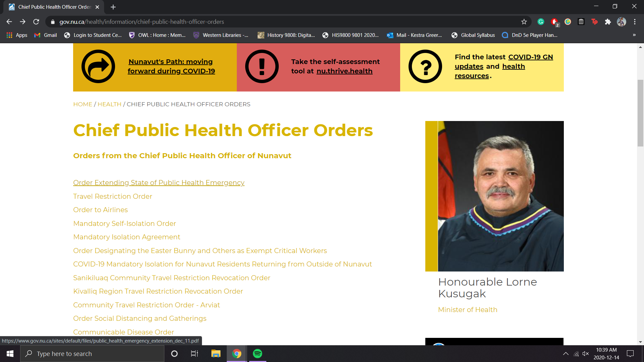
Task: Click the browser back arrow
Action: pos(9,22)
